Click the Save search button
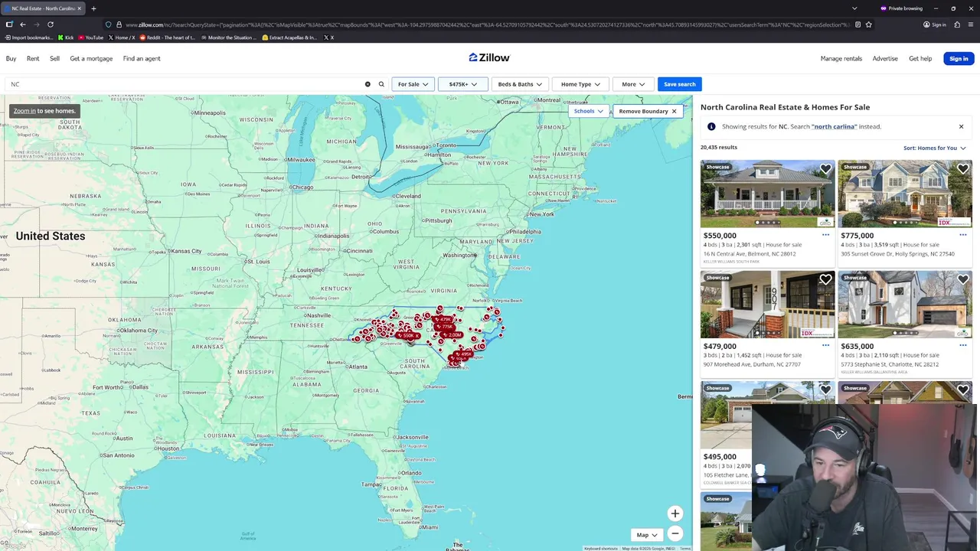 (679, 84)
